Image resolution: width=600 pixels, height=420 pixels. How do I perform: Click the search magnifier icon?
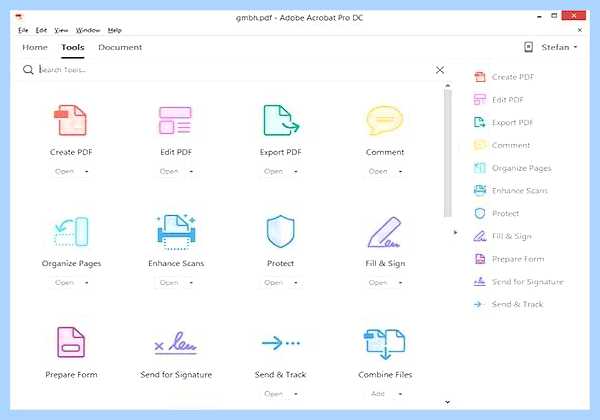tap(28, 70)
